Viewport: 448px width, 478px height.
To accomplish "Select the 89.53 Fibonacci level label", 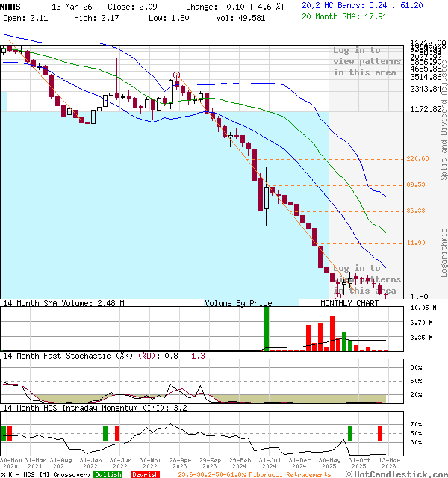I will 417,185.
